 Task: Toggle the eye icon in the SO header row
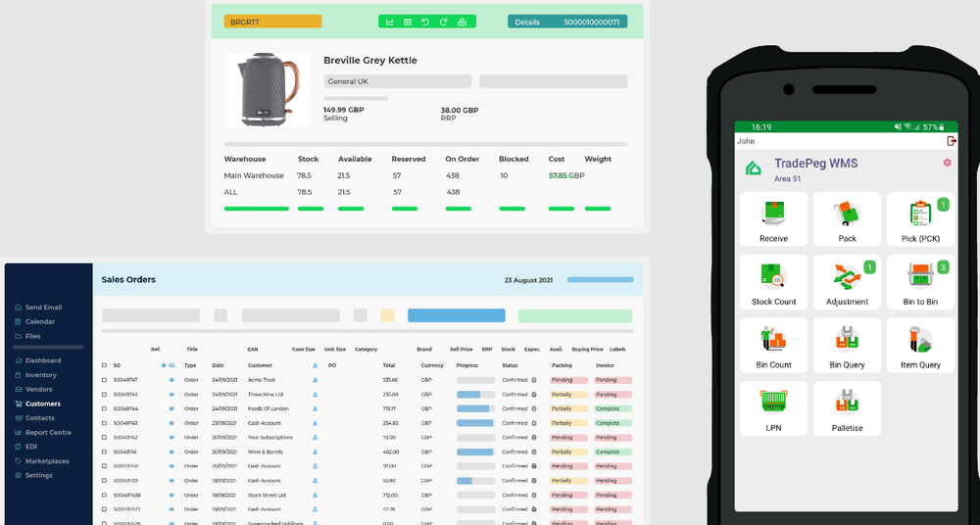164,365
